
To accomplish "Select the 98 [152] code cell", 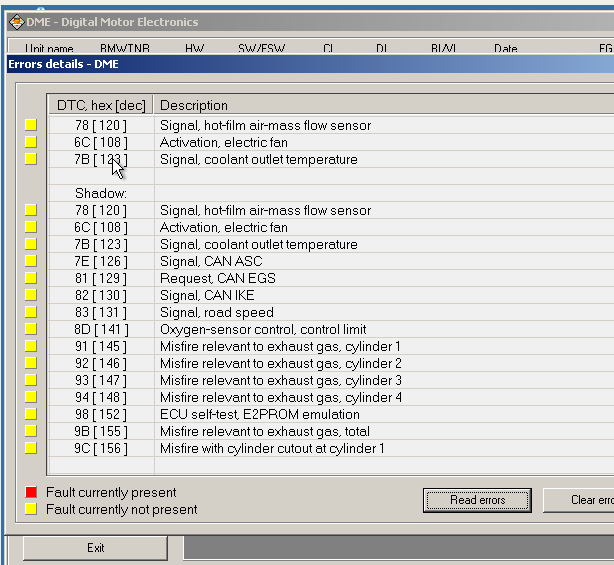I will 101,414.
